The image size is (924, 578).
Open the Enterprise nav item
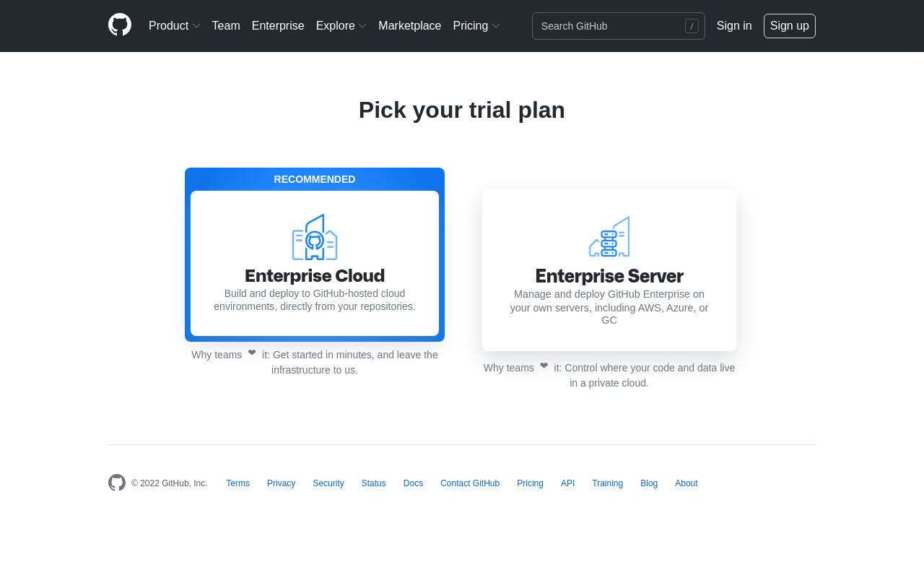278,26
